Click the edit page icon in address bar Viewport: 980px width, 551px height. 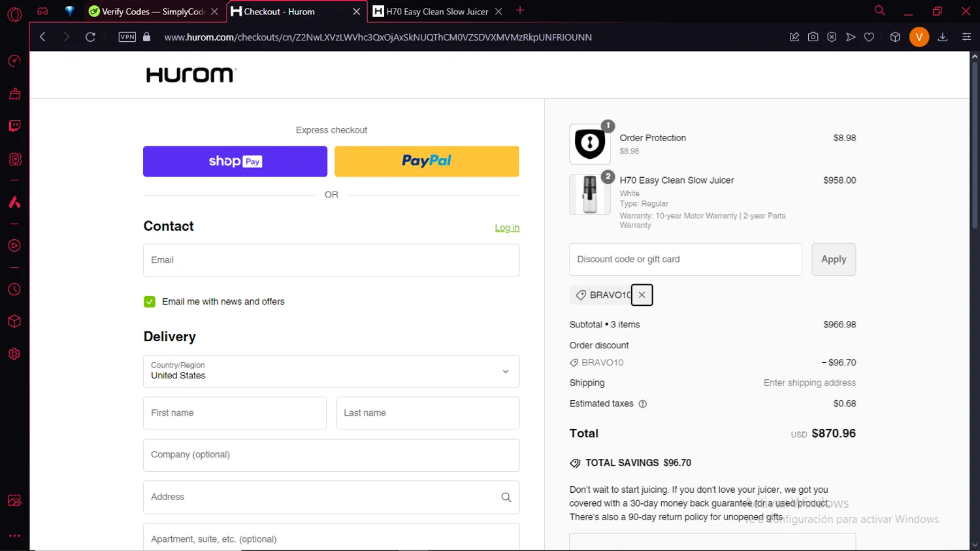click(794, 37)
